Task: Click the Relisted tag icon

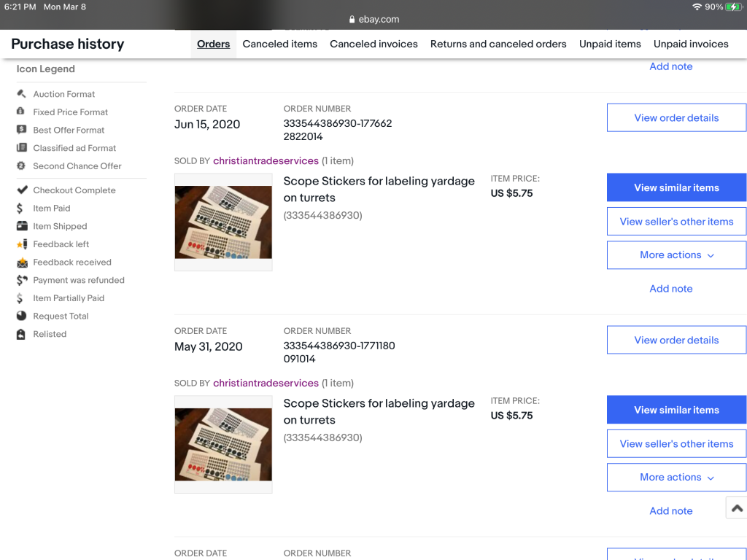Action: click(21, 334)
